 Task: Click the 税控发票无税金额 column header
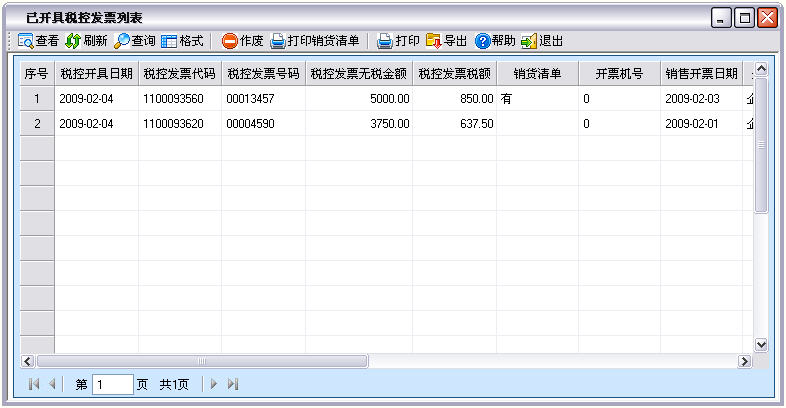pyautogui.click(x=359, y=74)
